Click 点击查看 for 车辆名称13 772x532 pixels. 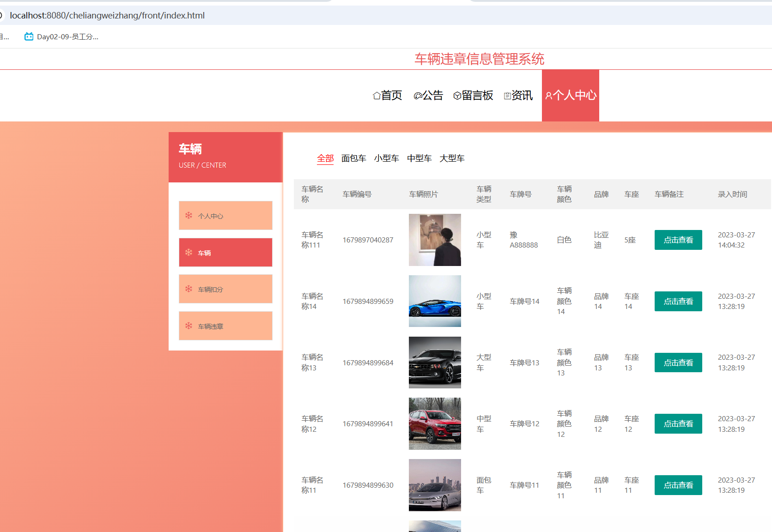(x=678, y=363)
